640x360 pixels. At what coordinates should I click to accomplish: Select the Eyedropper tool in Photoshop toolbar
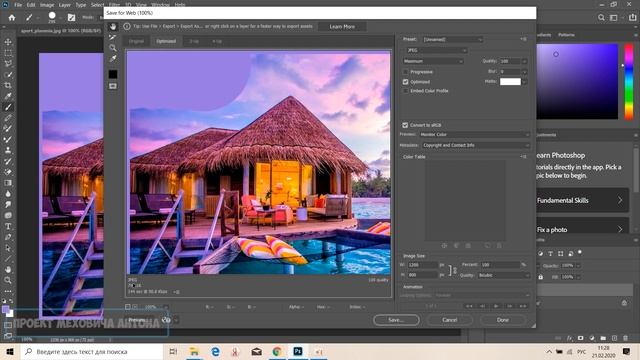8,96
